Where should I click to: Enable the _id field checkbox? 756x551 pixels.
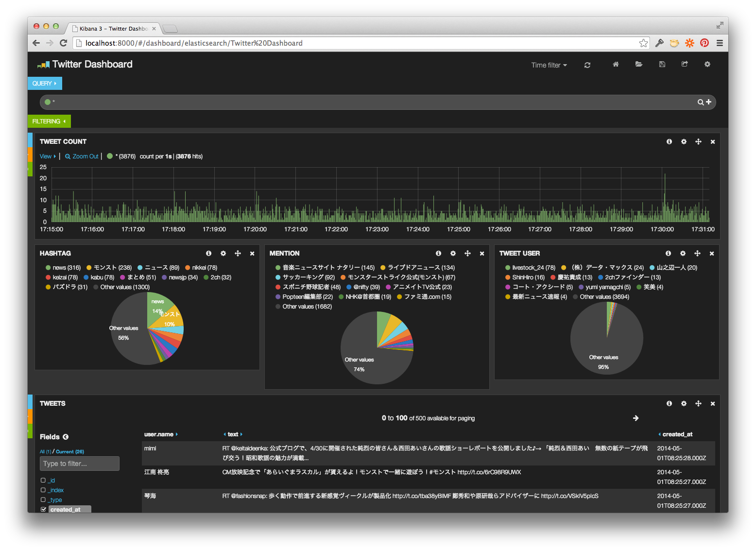[x=43, y=480]
